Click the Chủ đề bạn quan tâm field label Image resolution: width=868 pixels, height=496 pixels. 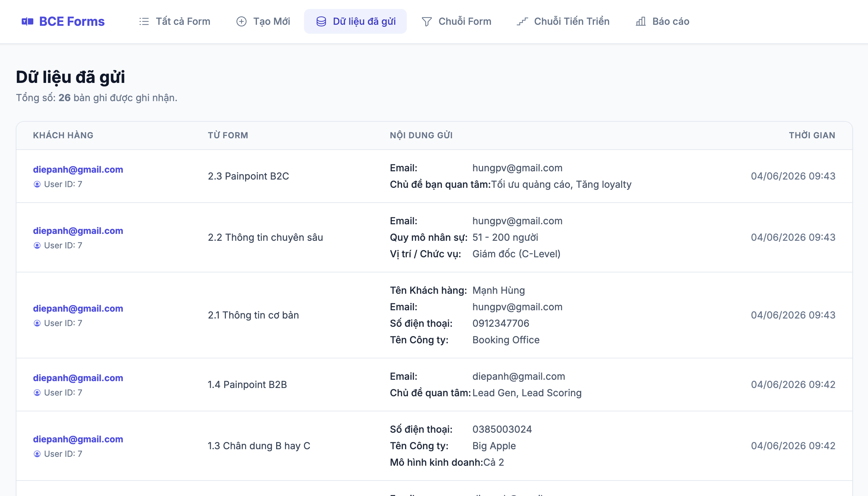(x=440, y=185)
